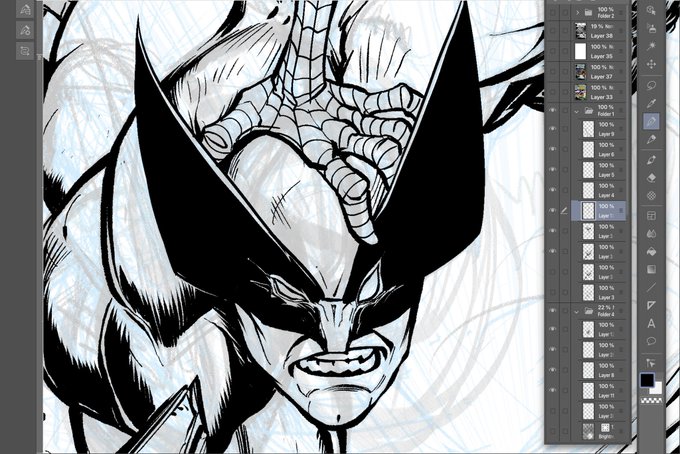Click the pen edit indicator on selected layer

coord(564,211)
